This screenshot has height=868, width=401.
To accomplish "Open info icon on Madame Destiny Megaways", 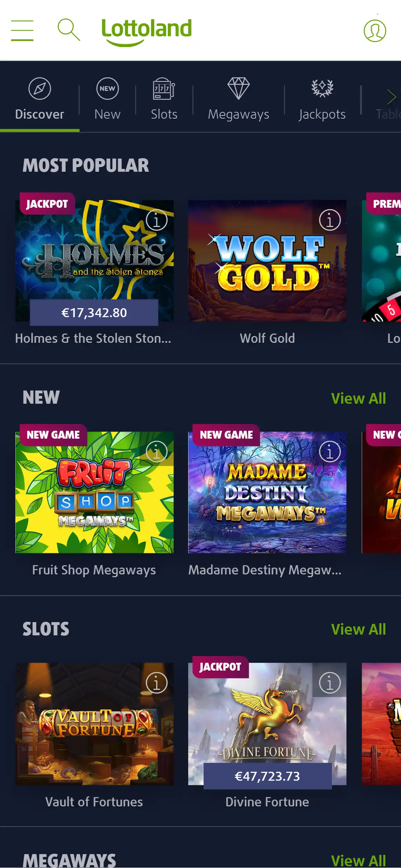I will 330,451.
